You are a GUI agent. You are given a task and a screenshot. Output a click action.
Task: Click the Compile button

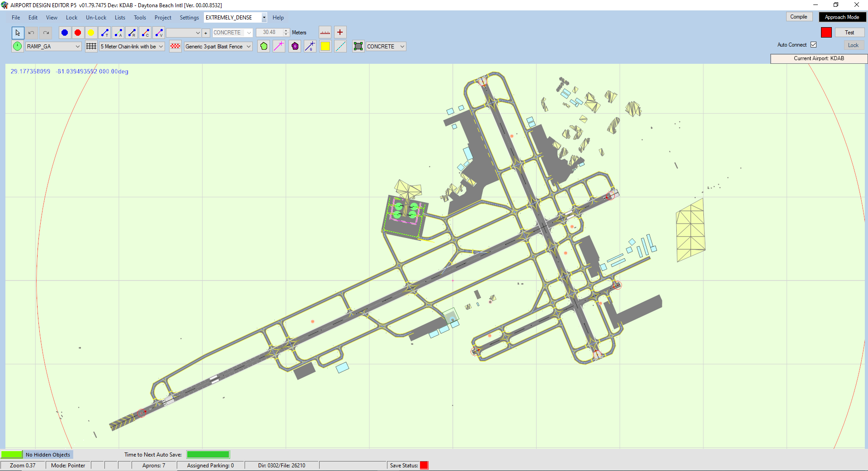(x=799, y=17)
